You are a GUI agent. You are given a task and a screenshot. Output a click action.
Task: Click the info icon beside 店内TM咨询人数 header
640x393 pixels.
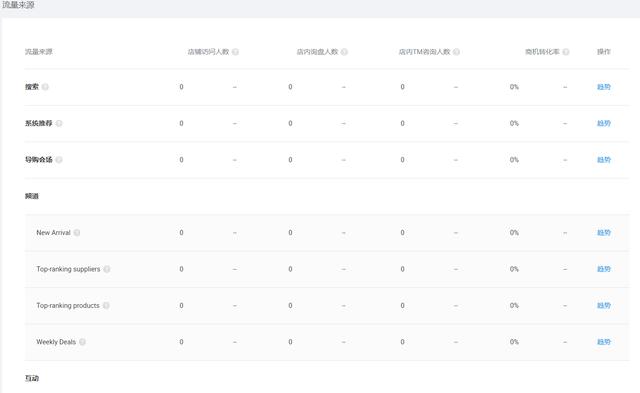456,52
